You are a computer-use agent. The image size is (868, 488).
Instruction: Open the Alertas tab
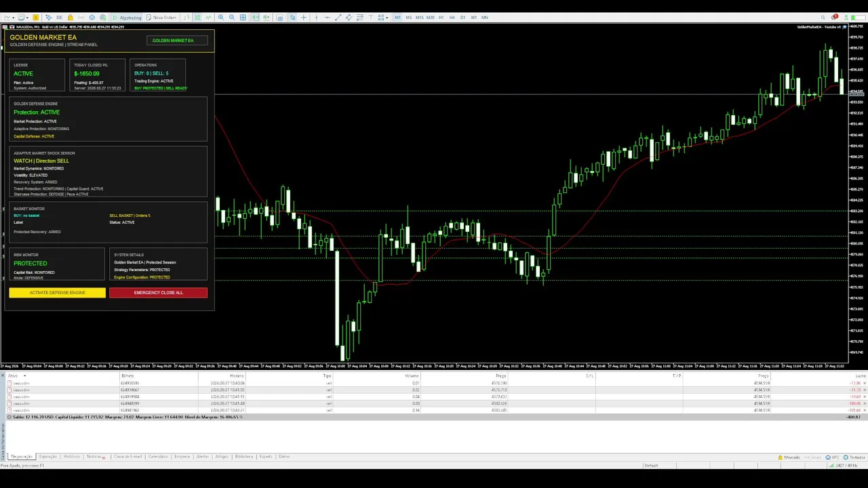203,457
